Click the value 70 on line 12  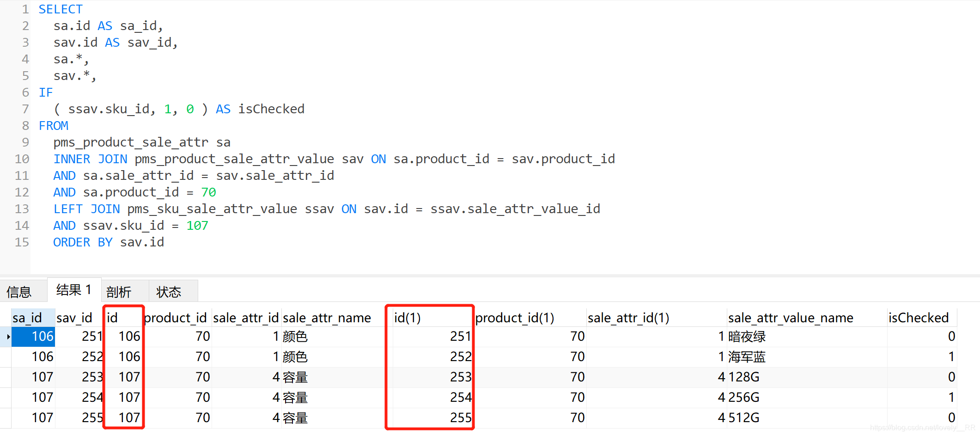[208, 192]
